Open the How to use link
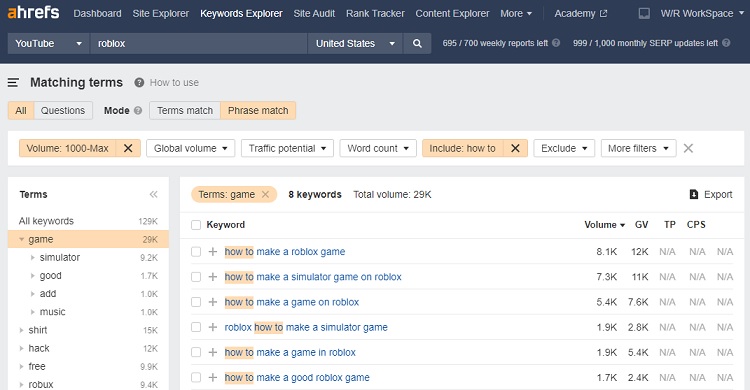This screenshot has height=390, width=750. click(174, 83)
